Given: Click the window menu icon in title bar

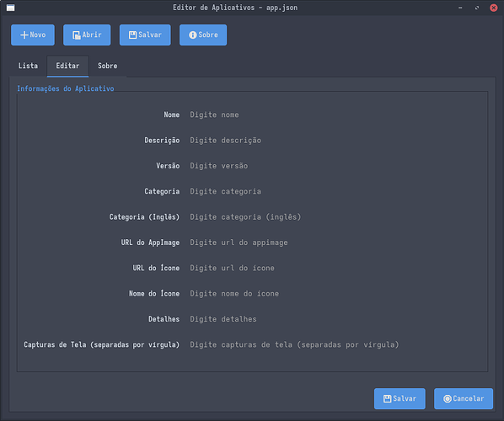Looking at the screenshot, I should 11,8.
